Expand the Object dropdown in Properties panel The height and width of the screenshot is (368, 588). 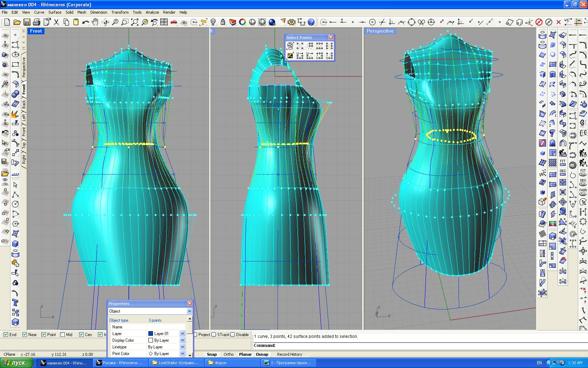189,311
